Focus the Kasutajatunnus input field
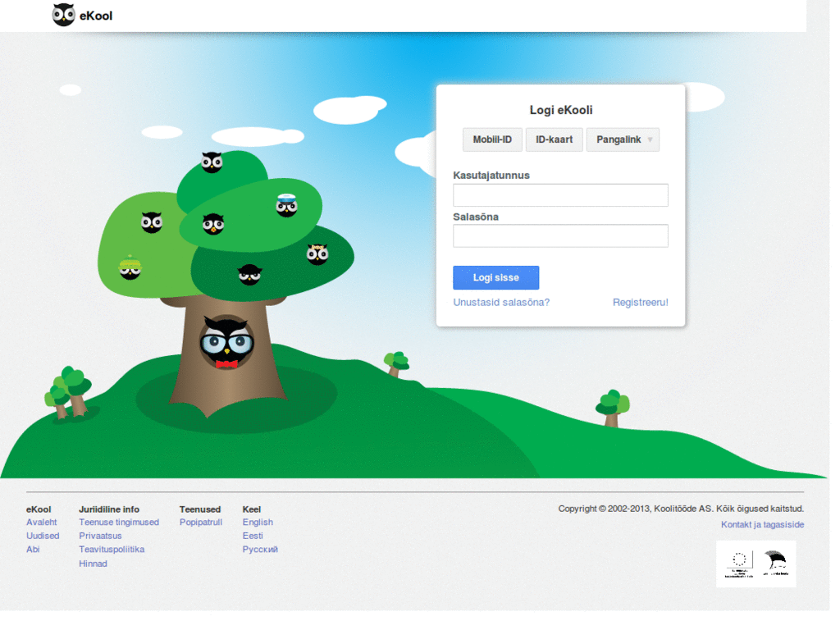Screen dimensions: 840x621 (x=560, y=195)
